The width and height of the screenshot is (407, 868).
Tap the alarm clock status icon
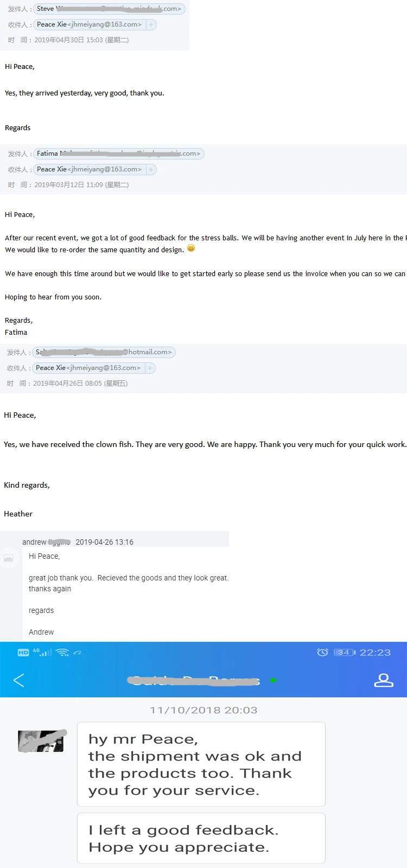pos(322,652)
